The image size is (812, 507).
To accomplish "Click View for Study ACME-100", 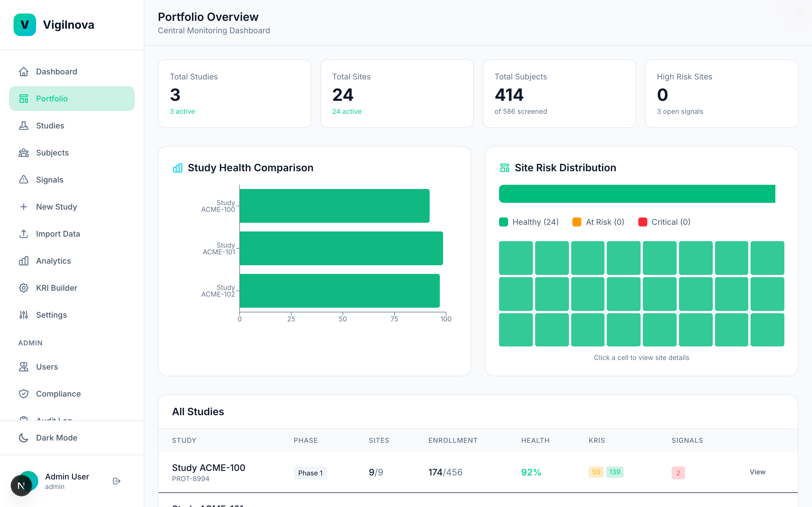I will (x=758, y=472).
